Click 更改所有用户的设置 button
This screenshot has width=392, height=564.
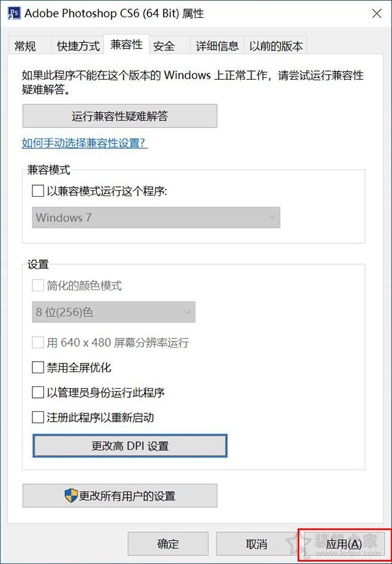coord(120,495)
